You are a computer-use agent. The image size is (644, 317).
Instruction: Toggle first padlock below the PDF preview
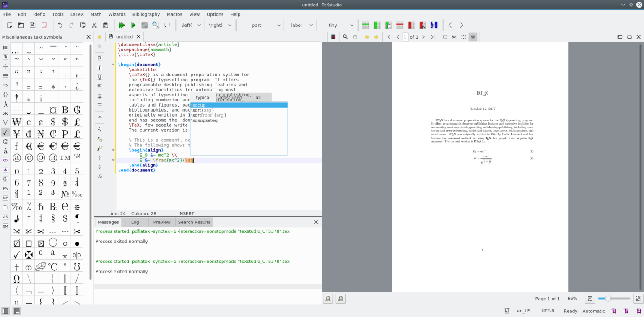[328, 298]
